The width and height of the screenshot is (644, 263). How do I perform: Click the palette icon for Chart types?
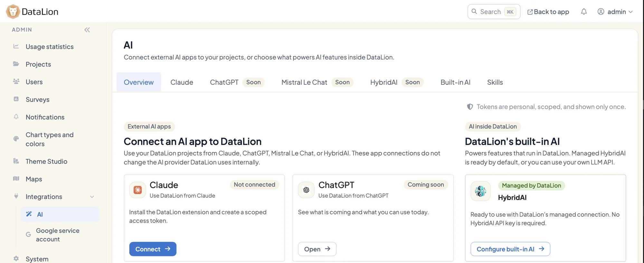[x=16, y=139]
